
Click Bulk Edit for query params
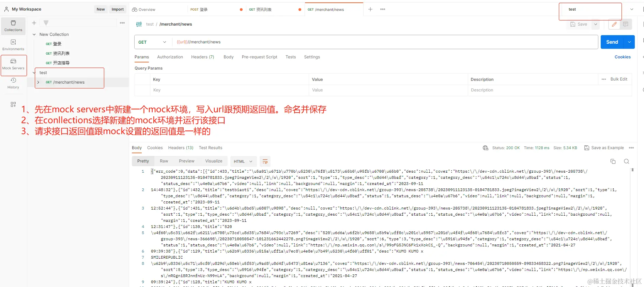coord(619,79)
